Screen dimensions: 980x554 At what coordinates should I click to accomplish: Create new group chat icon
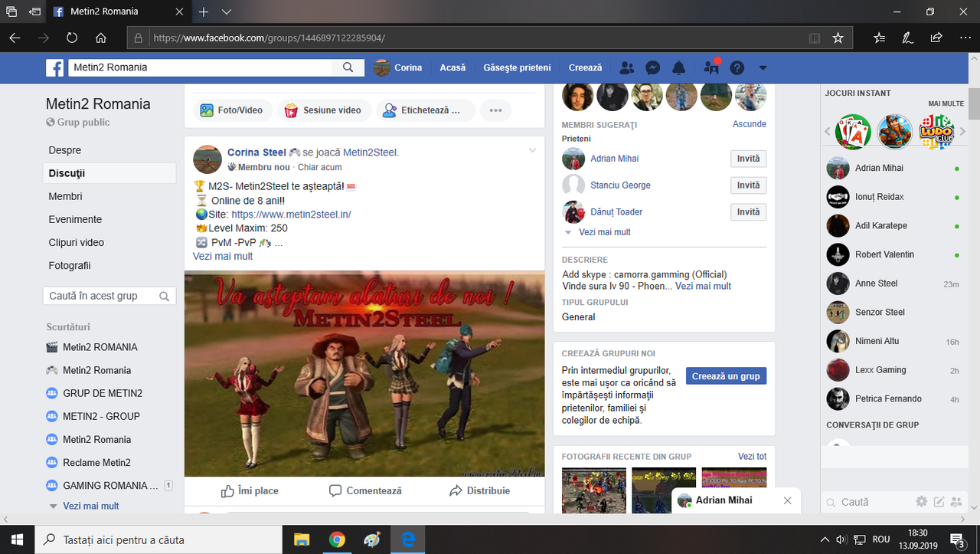pos(956,502)
